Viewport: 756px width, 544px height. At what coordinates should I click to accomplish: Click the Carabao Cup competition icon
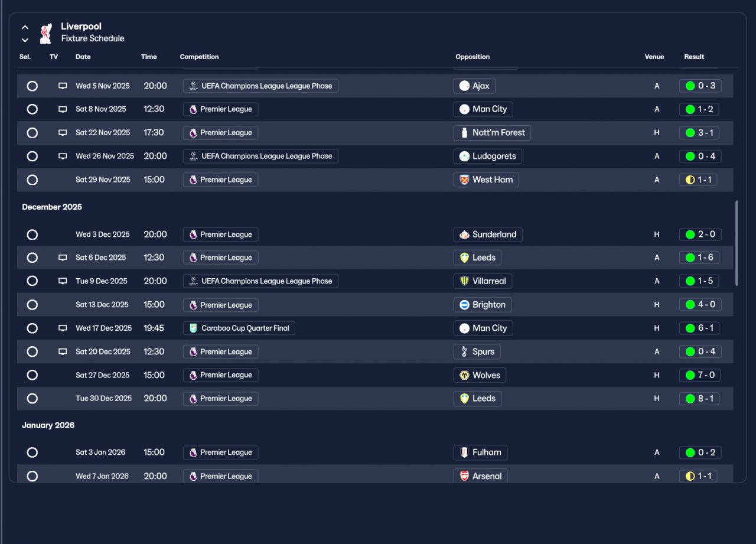click(193, 328)
